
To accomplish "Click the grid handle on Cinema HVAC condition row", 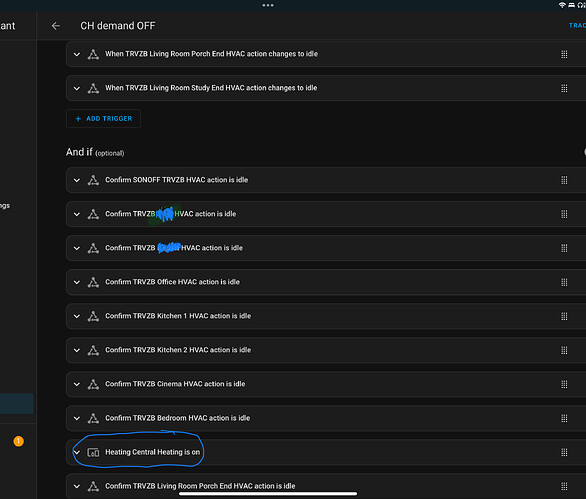I will click(x=564, y=384).
